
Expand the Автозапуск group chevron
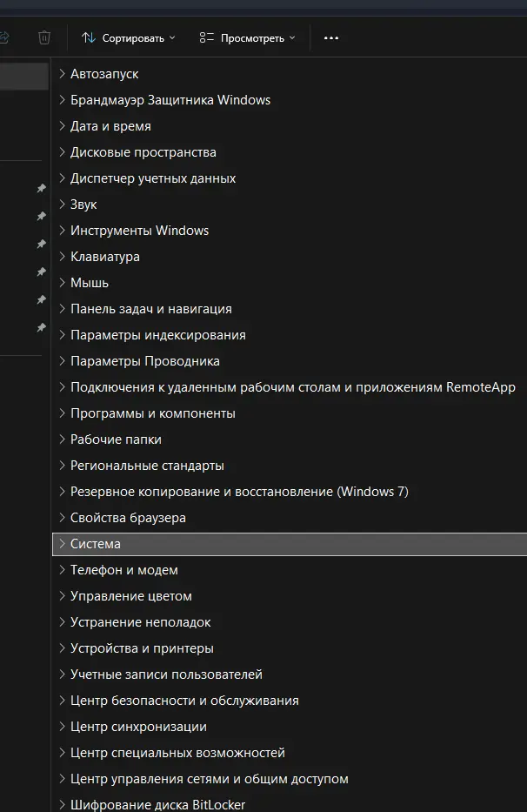point(62,74)
